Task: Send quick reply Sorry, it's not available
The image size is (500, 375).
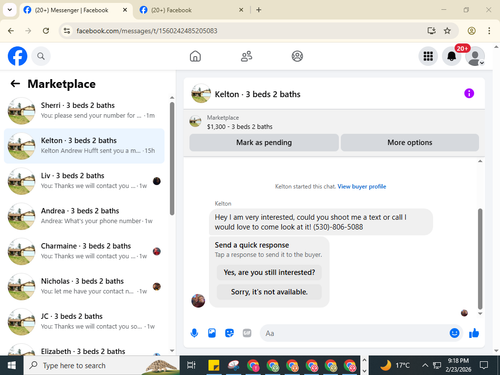Action: point(269,292)
